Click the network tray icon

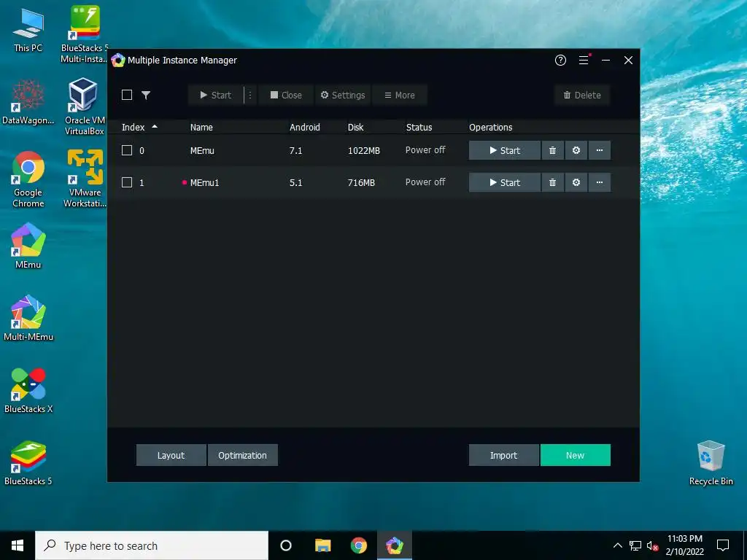[x=635, y=545]
